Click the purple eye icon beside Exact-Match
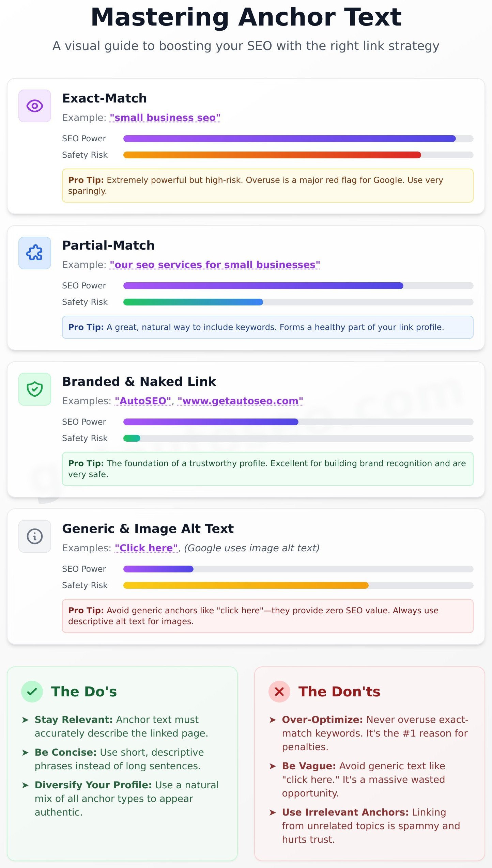This screenshot has height=868, width=492. pyautogui.click(x=35, y=106)
